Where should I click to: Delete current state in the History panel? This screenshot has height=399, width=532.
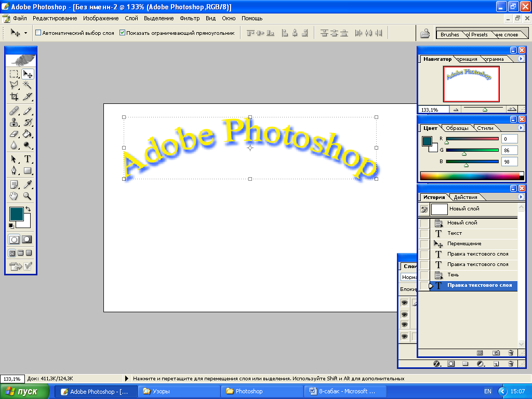click(x=511, y=353)
